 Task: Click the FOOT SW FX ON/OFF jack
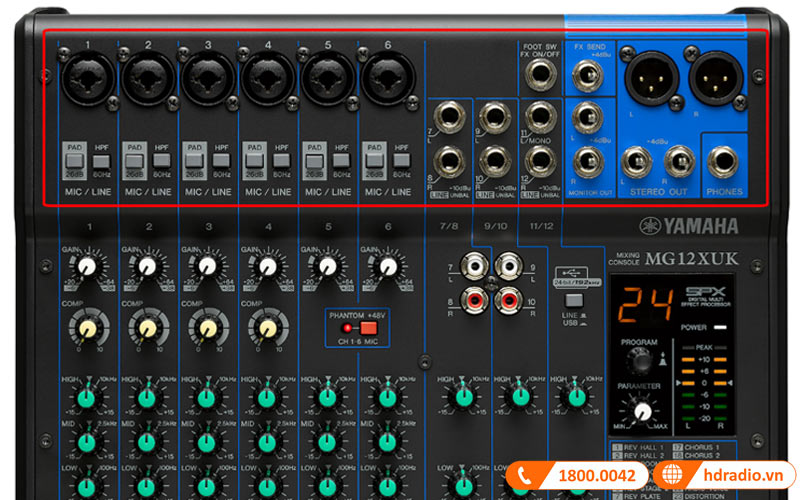(x=541, y=74)
